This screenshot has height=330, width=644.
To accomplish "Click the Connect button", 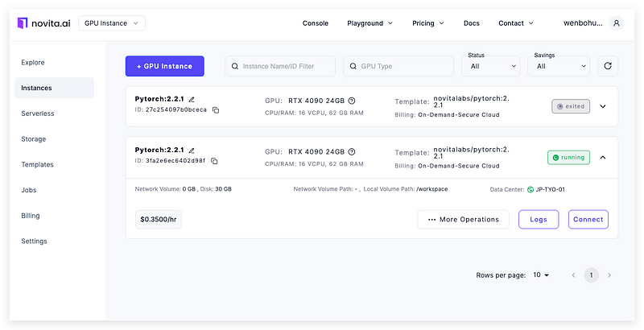I will click(x=588, y=220).
